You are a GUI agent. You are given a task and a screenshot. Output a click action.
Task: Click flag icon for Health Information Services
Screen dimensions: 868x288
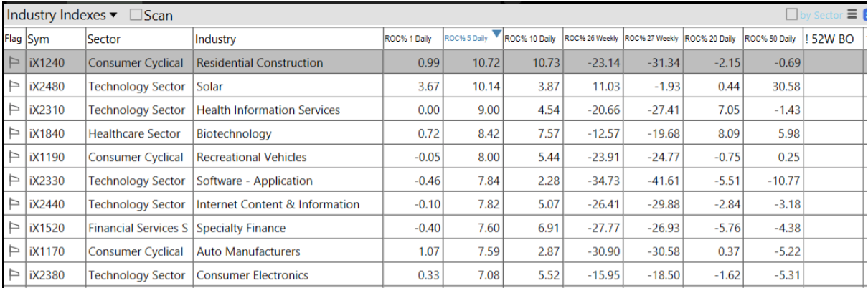(13, 110)
